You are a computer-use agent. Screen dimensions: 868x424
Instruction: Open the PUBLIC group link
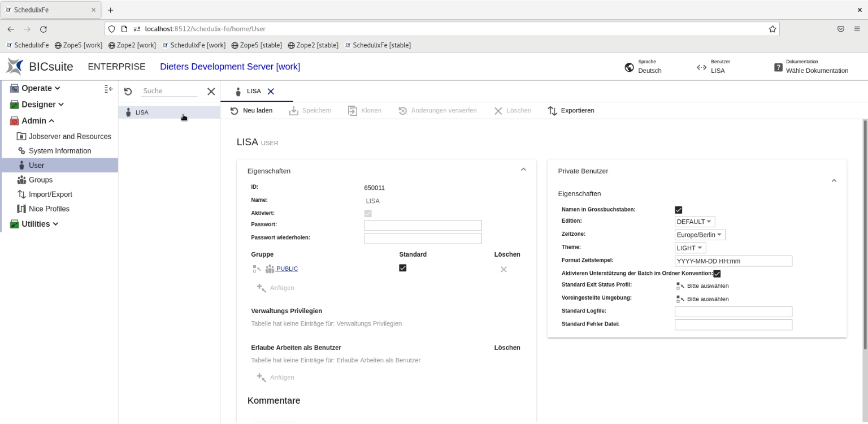tap(287, 269)
